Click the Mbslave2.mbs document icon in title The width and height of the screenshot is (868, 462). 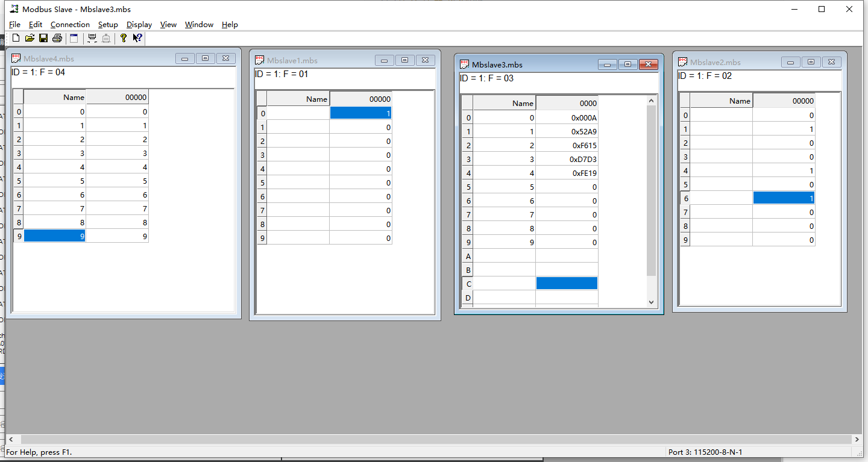tap(683, 62)
